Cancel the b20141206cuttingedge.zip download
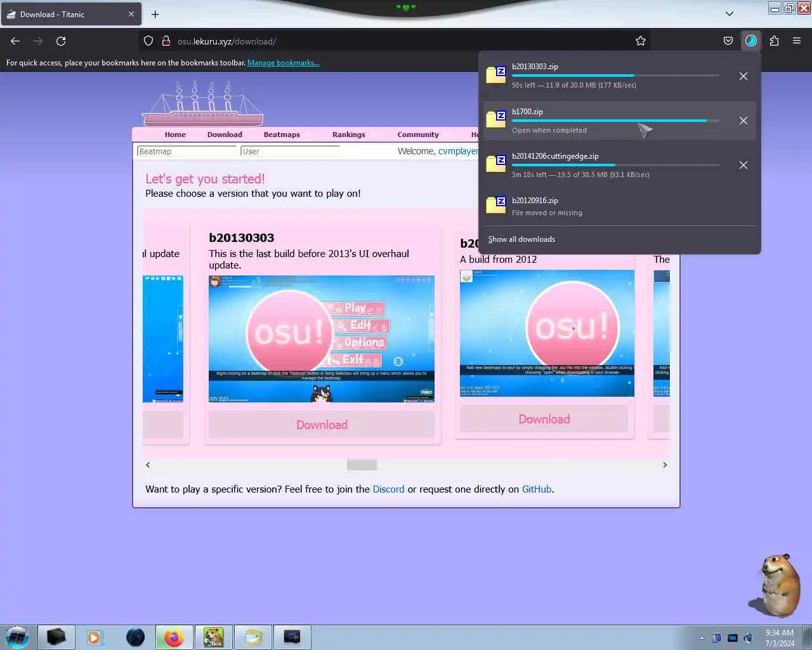Viewport: 812px width, 650px height. tap(743, 165)
